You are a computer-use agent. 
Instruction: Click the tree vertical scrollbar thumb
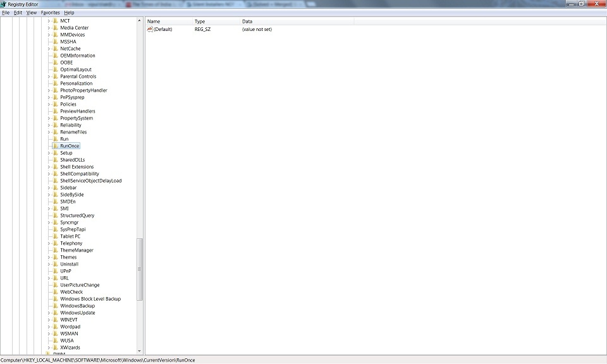pyautogui.click(x=139, y=269)
